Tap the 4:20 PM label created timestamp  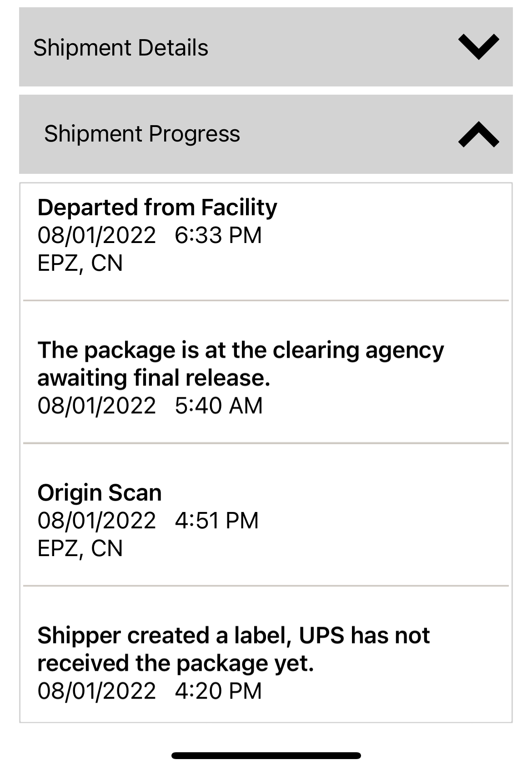click(x=218, y=691)
